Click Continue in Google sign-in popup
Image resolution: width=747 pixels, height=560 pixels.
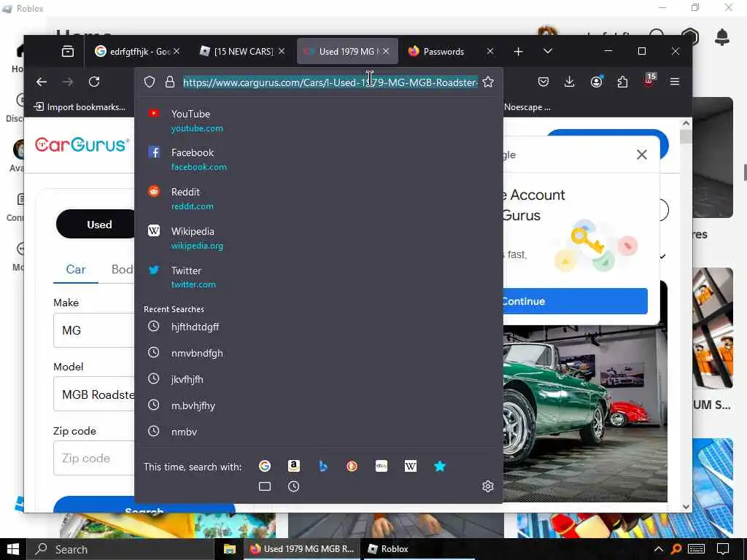point(575,301)
